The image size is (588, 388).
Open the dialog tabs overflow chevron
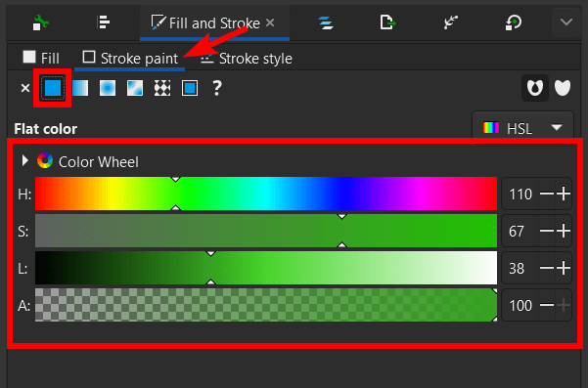(566, 22)
